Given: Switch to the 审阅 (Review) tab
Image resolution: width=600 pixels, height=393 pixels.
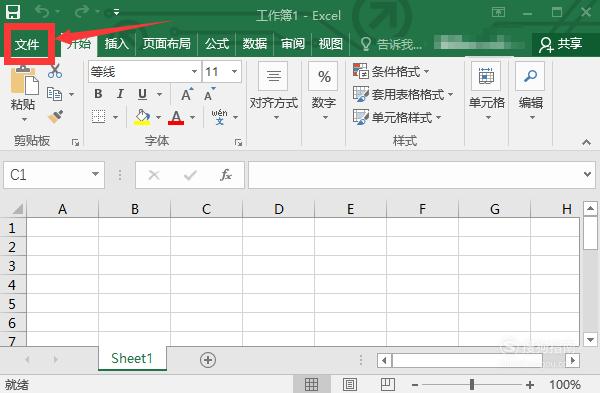Looking at the screenshot, I should 293,44.
